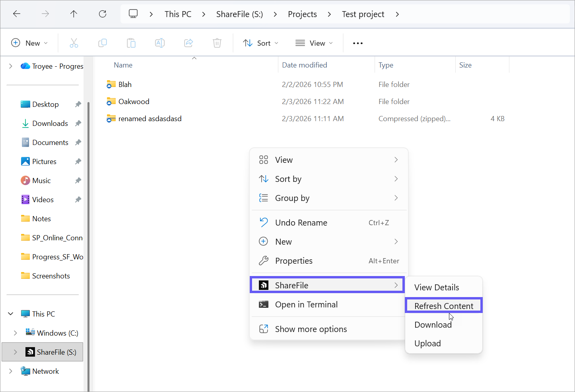
Task: Select the renamed asdasdasd zip file
Action: 150,119
